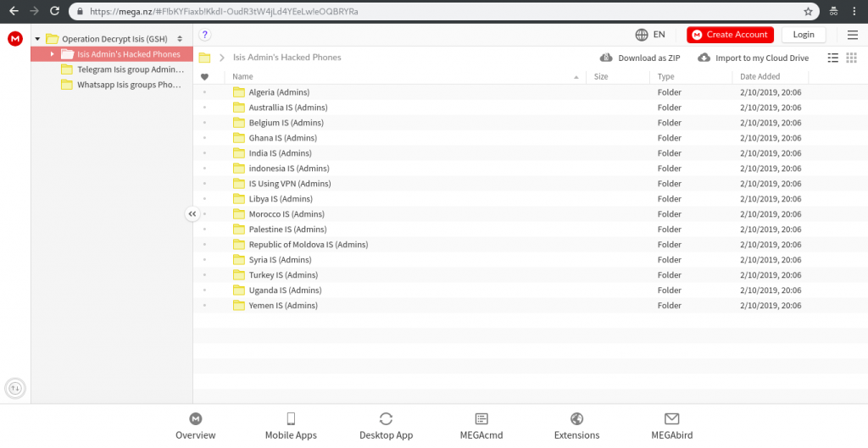Screen dimensions: 868x448
Task: Select Isis Admin's Hacked Phones tree item
Action: coord(112,54)
